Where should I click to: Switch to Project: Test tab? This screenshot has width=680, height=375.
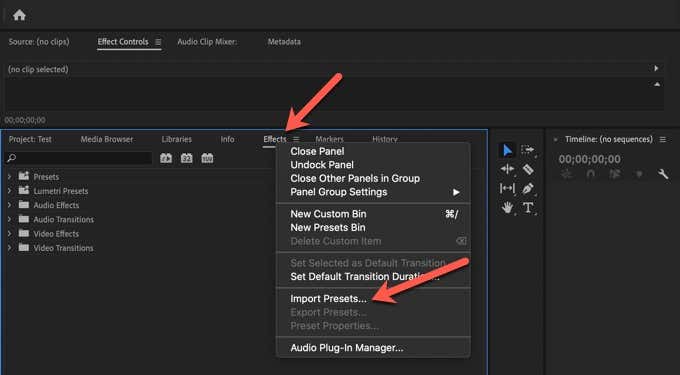coord(30,139)
